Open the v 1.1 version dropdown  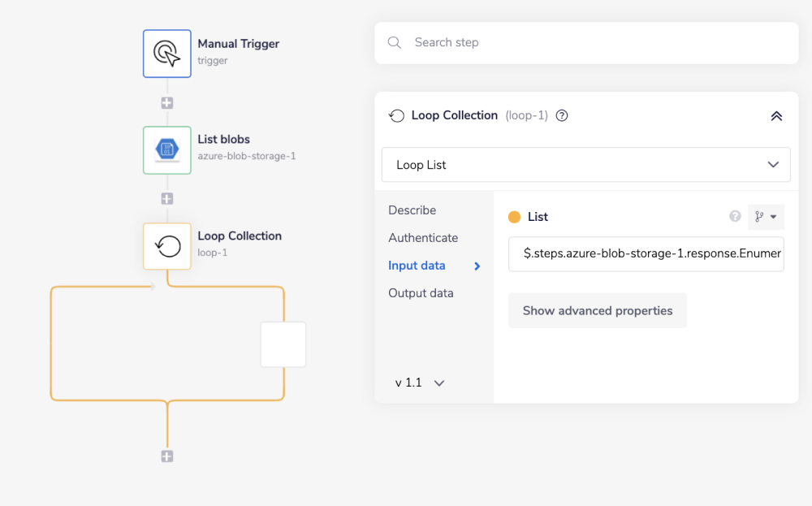click(420, 383)
